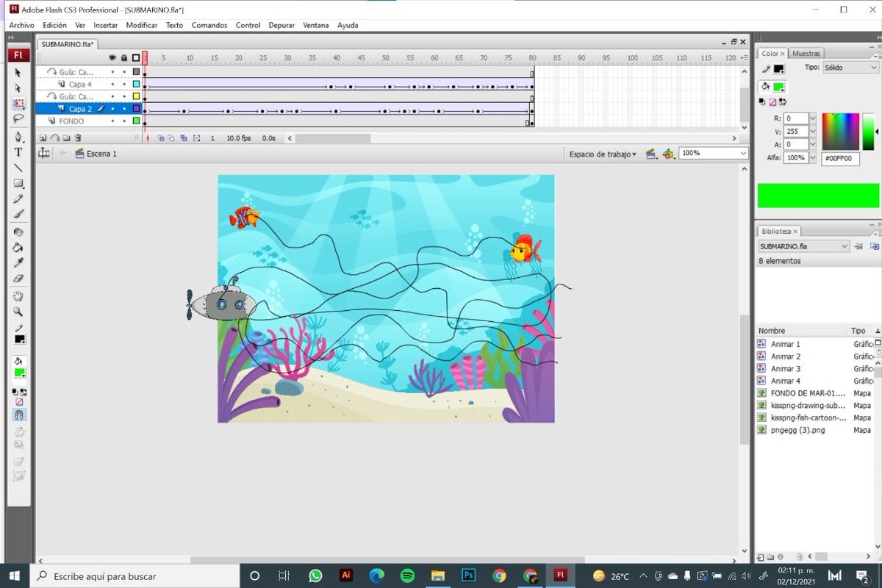Select the Free Transform tool

18,104
